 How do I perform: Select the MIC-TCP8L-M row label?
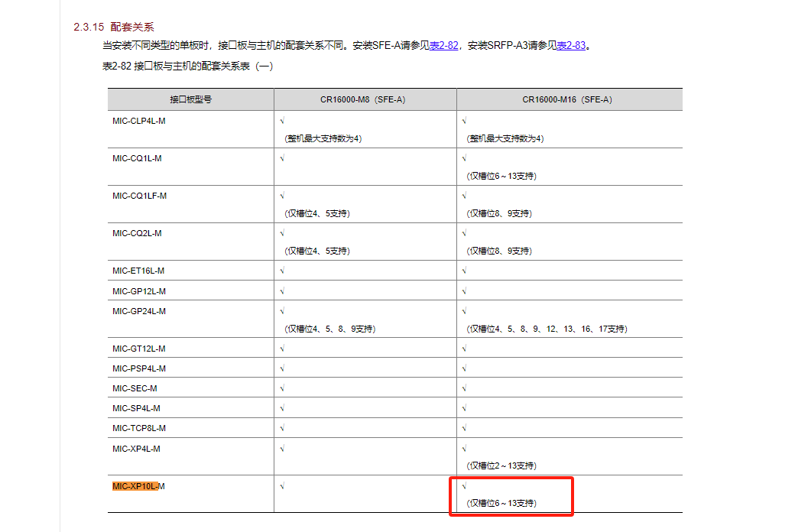tap(139, 429)
